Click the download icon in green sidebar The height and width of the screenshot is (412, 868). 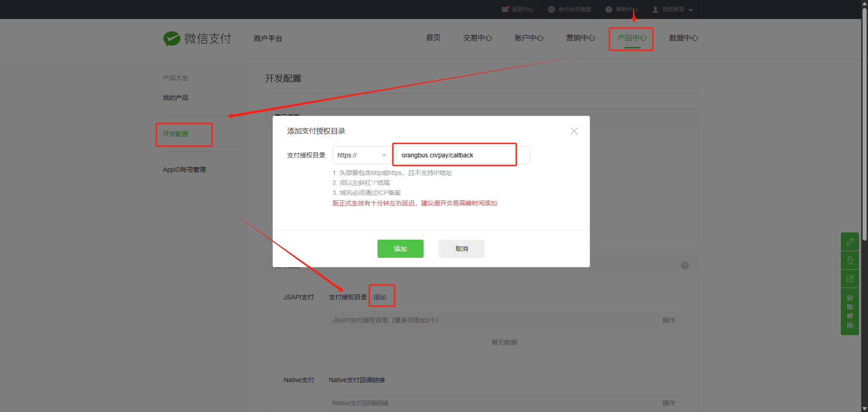pyautogui.click(x=849, y=260)
